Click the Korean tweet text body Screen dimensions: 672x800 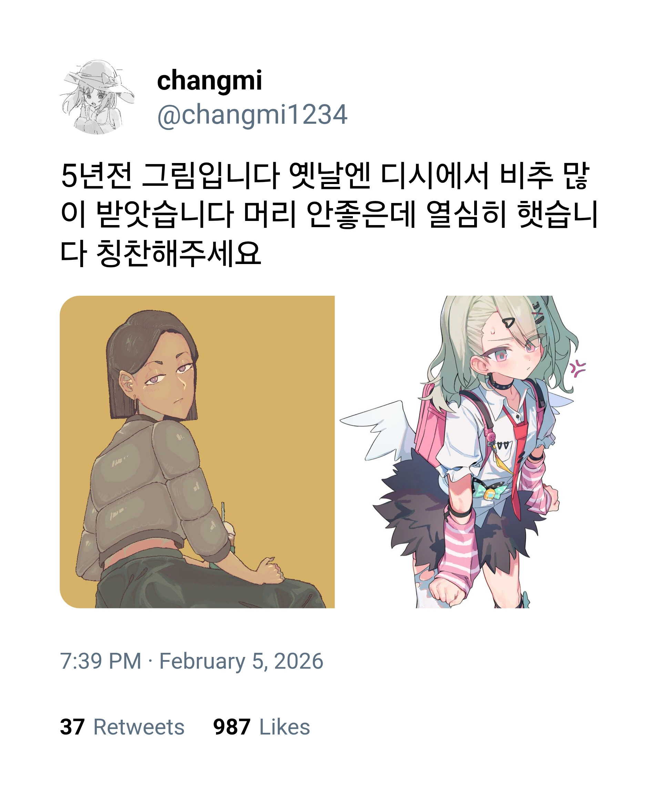pos(329,214)
